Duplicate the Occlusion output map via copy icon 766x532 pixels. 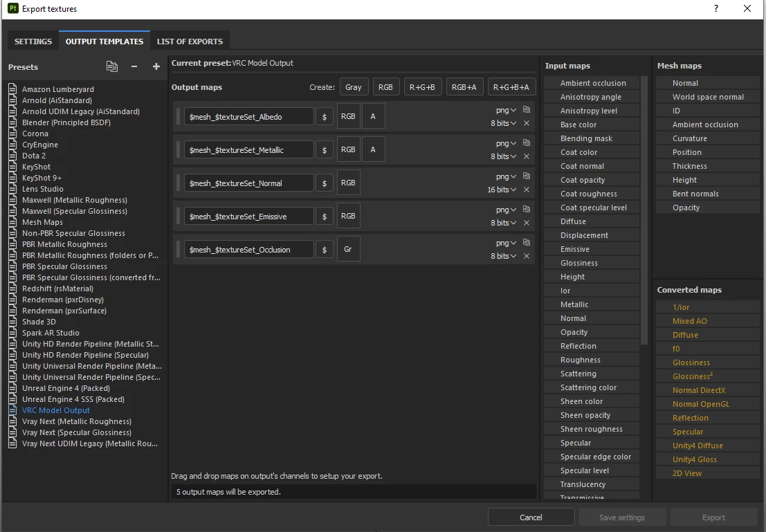coord(527,242)
